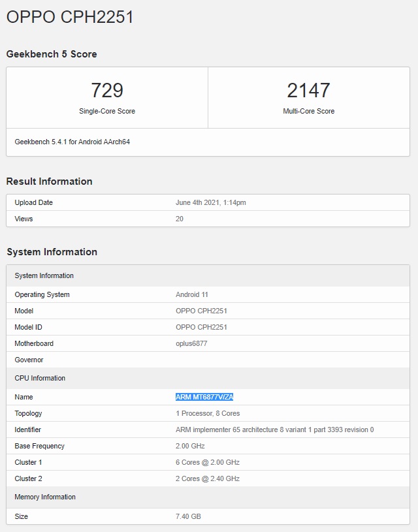Click the Multi-Core Score label
Viewport: 418px width, 532px height.
pyautogui.click(x=309, y=111)
